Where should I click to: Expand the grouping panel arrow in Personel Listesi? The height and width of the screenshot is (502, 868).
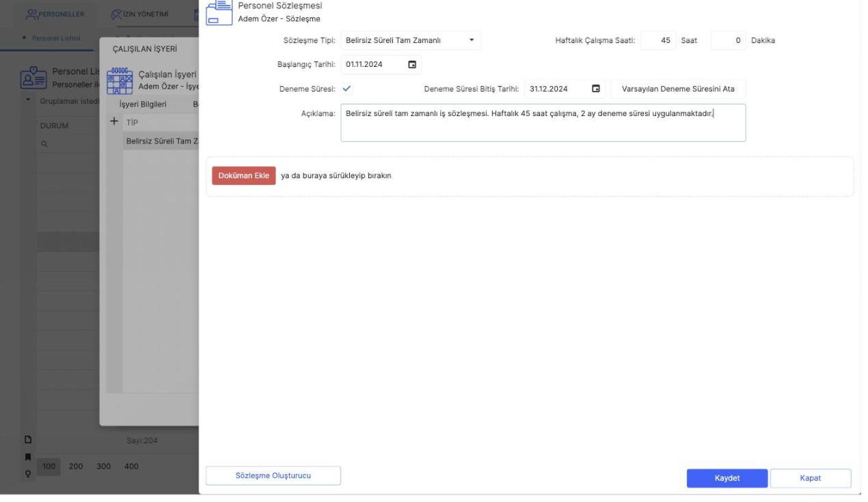(x=29, y=101)
